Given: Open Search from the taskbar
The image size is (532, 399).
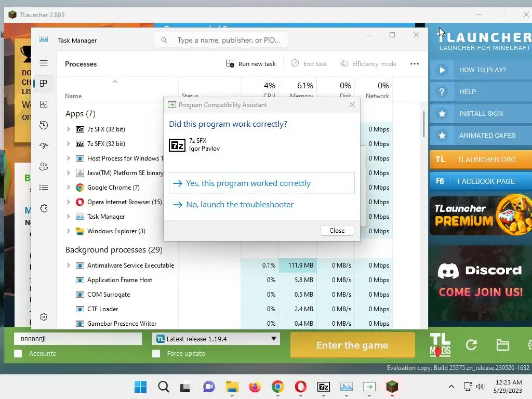Looking at the screenshot, I should pyautogui.click(x=164, y=387).
